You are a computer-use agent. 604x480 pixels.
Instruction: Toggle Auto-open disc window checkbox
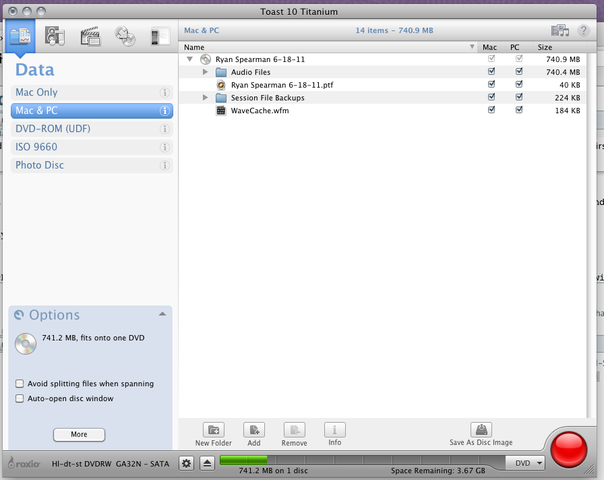(x=20, y=398)
